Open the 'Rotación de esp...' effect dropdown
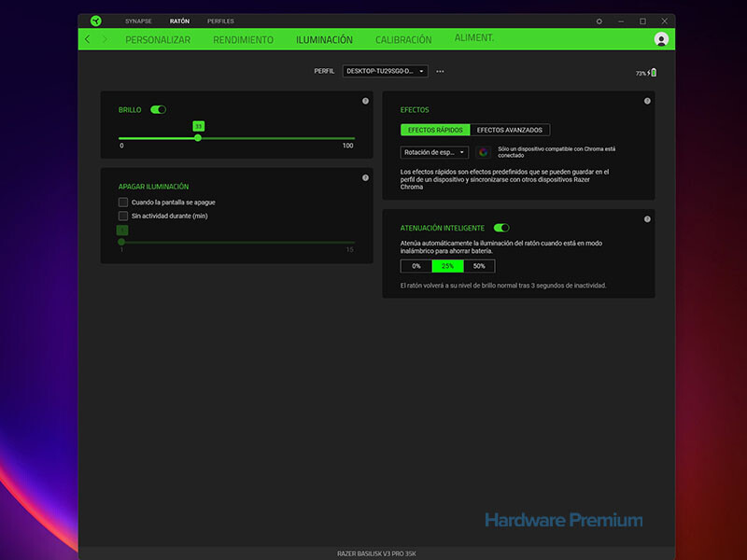The image size is (747, 560). pyautogui.click(x=434, y=152)
